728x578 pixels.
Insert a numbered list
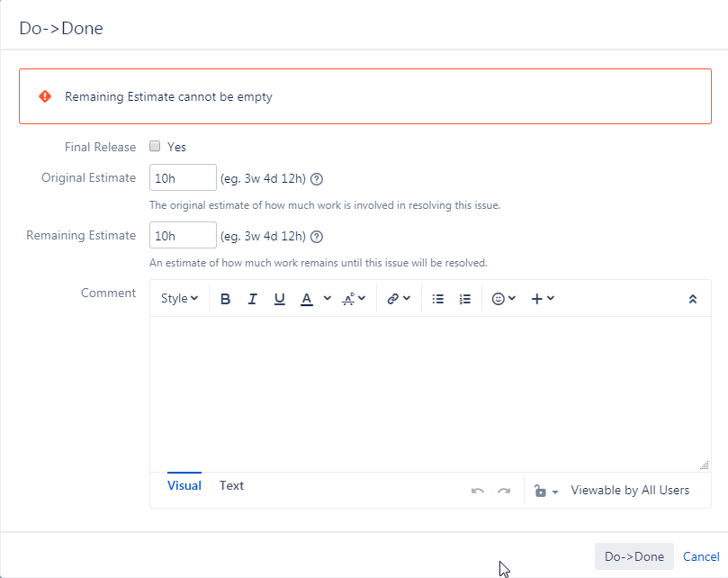(x=464, y=299)
